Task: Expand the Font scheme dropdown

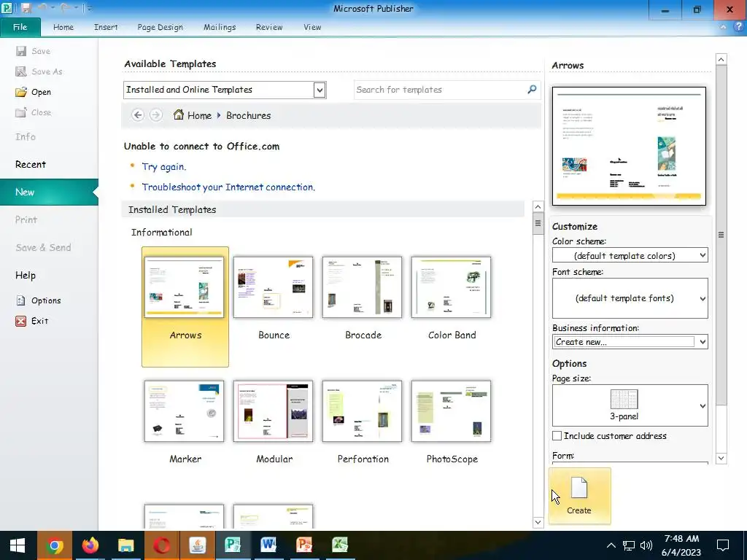Action: [x=703, y=298]
